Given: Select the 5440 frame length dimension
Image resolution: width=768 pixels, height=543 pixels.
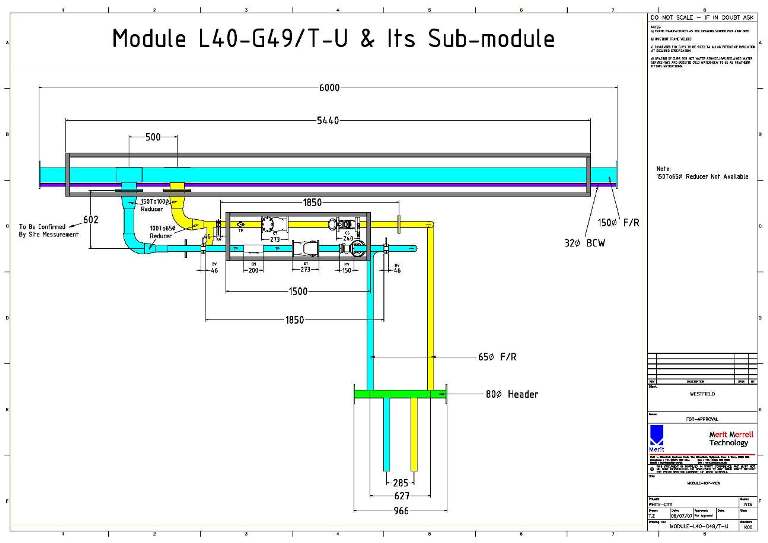Looking at the screenshot, I should coord(328,120).
